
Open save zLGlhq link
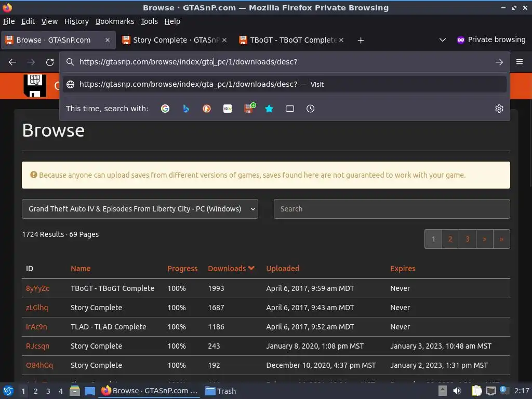[37, 308]
